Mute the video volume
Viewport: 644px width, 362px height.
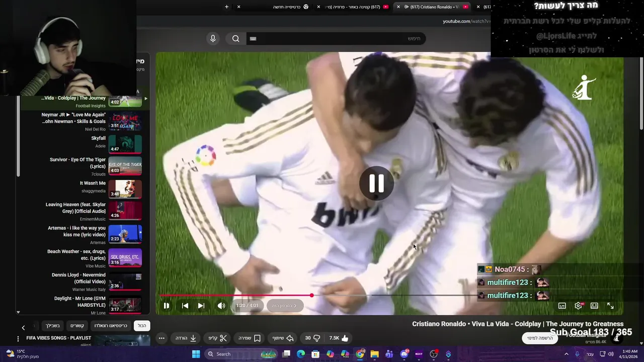coord(221,306)
